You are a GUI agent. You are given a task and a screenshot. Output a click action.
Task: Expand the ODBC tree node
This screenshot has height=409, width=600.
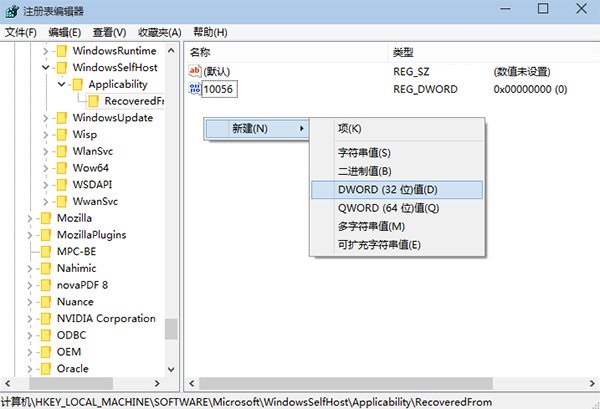click(x=30, y=336)
